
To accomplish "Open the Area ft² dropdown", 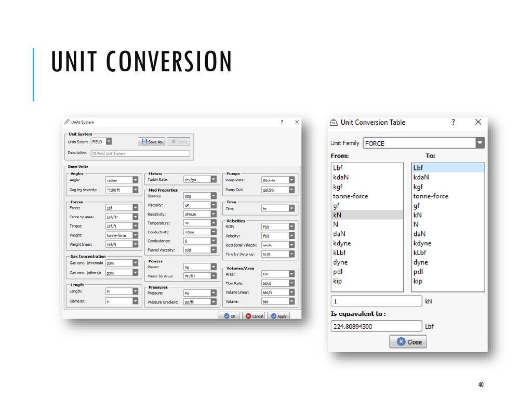I will click(291, 274).
